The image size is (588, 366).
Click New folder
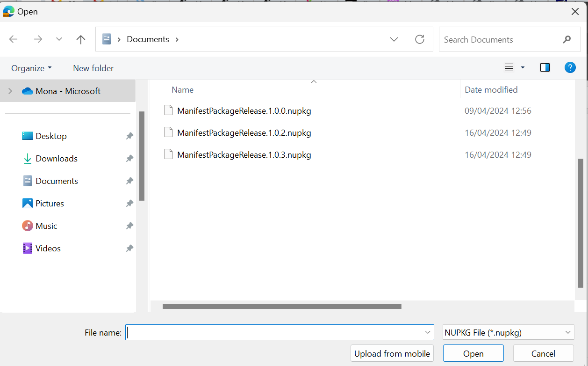tap(93, 68)
